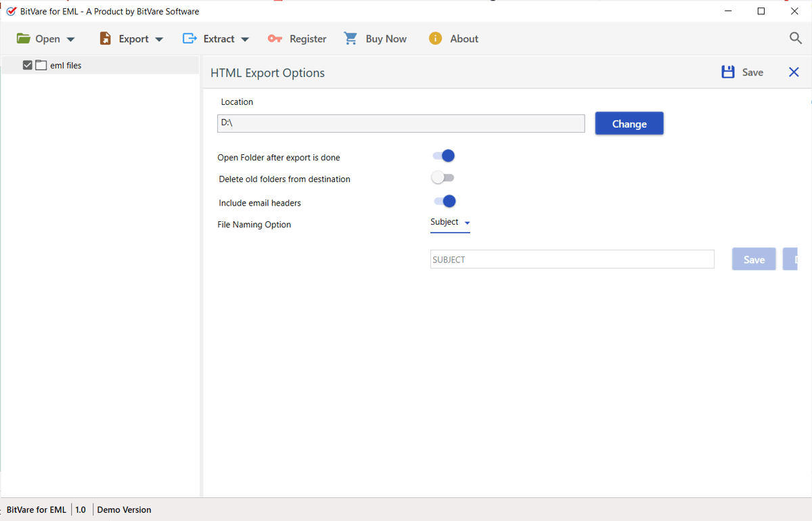Click the Export file icon

point(105,39)
